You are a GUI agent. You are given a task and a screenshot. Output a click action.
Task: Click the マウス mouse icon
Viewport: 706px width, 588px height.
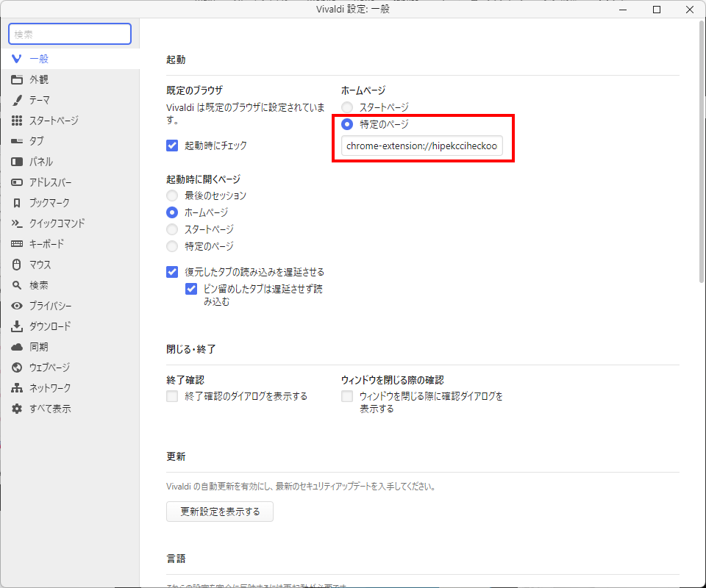tap(17, 265)
